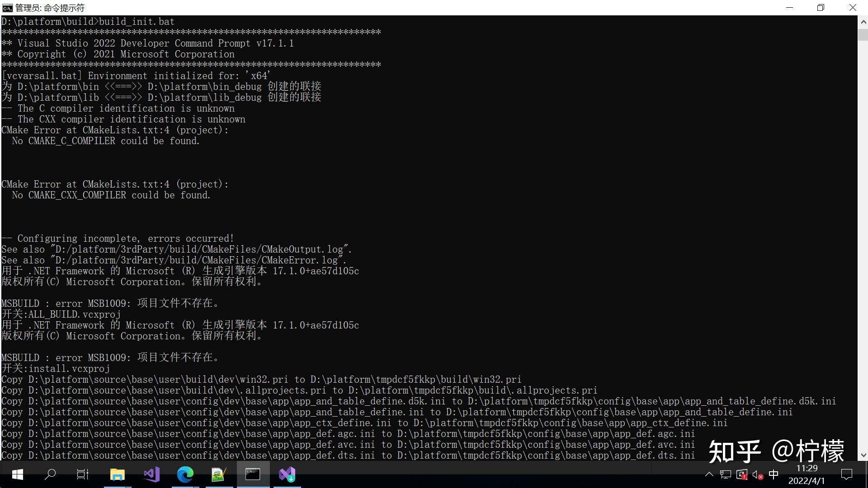Open File Explorer from the taskbar

[117, 474]
